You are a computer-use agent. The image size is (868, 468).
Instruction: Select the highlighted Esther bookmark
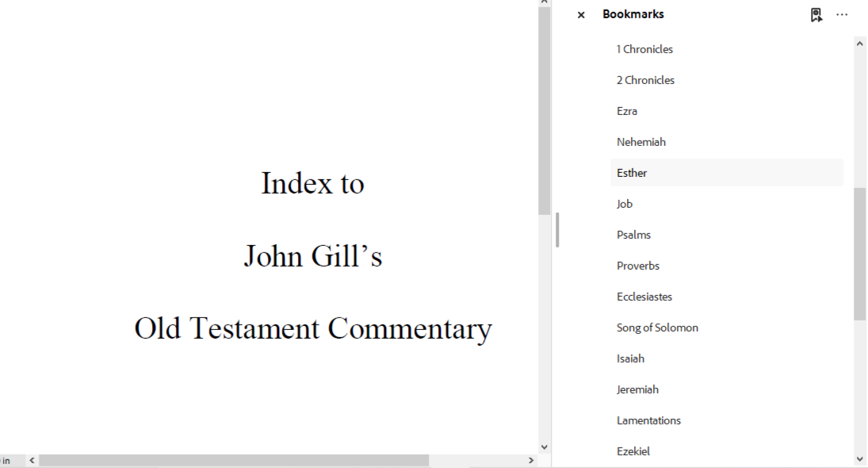(632, 173)
